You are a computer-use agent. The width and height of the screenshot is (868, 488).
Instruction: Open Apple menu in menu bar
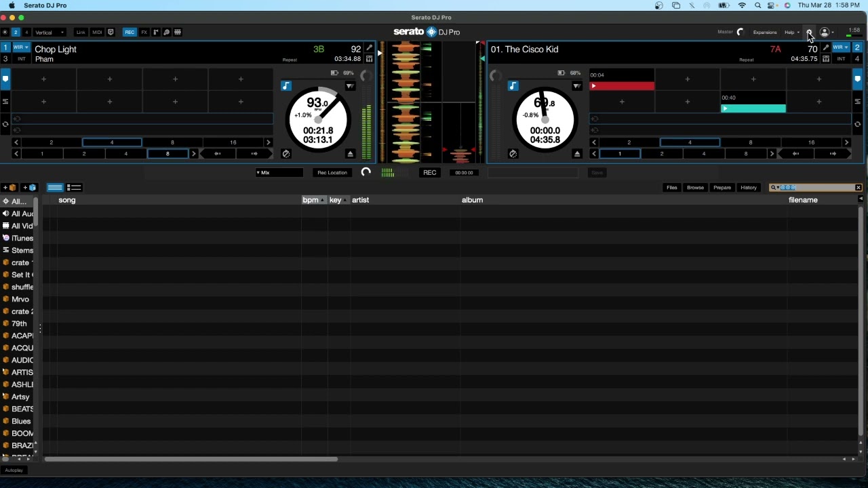[12, 5]
